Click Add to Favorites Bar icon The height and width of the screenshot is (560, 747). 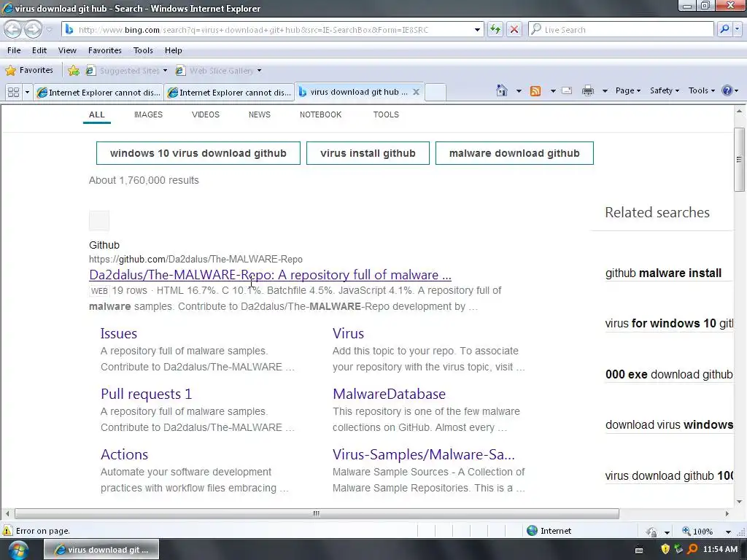click(74, 71)
